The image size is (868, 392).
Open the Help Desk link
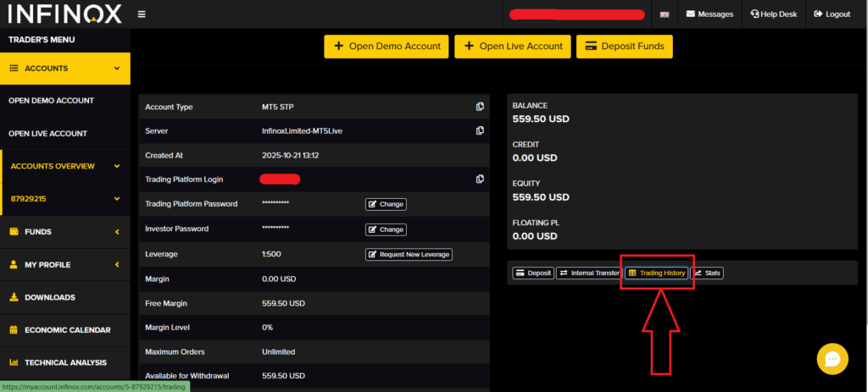pyautogui.click(x=773, y=14)
